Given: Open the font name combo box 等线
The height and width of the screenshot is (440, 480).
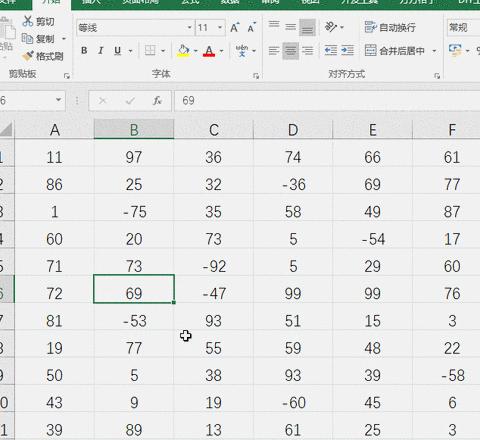Looking at the screenshot, I should [x=135, y=28].
